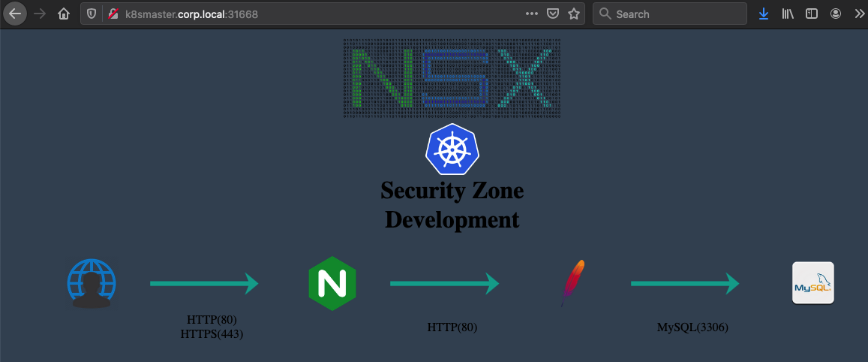868x362 pixels.
Task: Click the Apache feather logo
Action: 572,283
